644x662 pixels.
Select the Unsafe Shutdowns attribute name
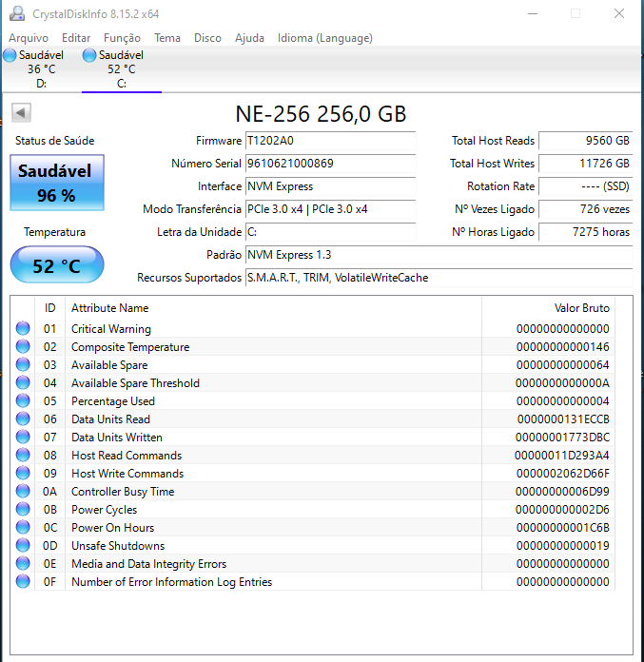(118, 546)
